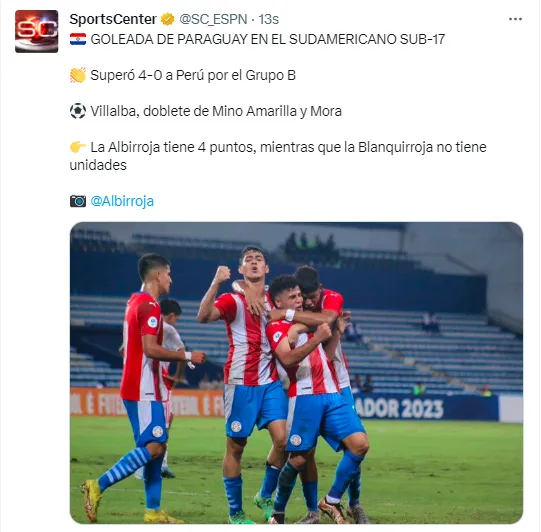
Task: Click the ADOR 2023 banner in photo
Action: [x=400, y=410]
